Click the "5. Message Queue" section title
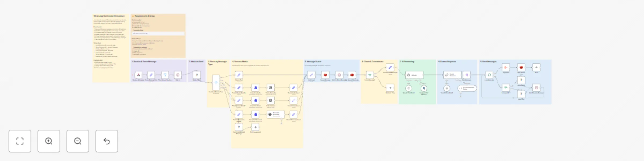 pos(313,62)
